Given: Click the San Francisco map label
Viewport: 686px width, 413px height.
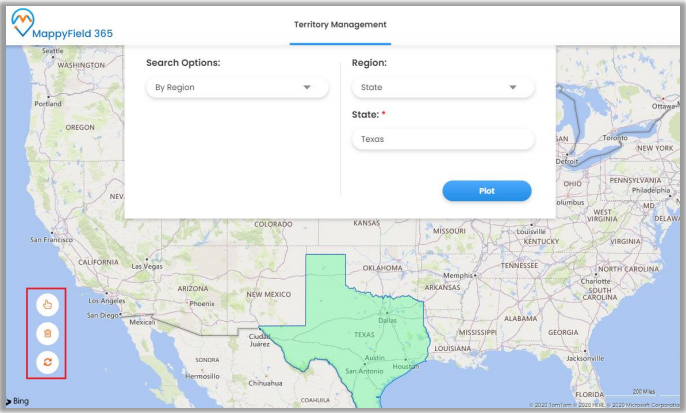Looking at the screenshot, I should pos(52,240).
